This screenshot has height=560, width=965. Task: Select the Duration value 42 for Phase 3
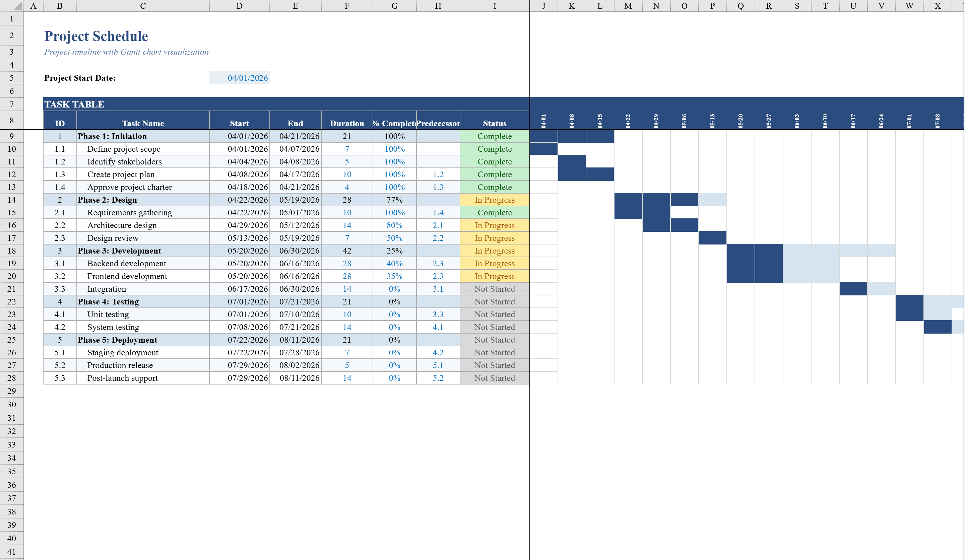pyautogui.click(x=346, y=251)
